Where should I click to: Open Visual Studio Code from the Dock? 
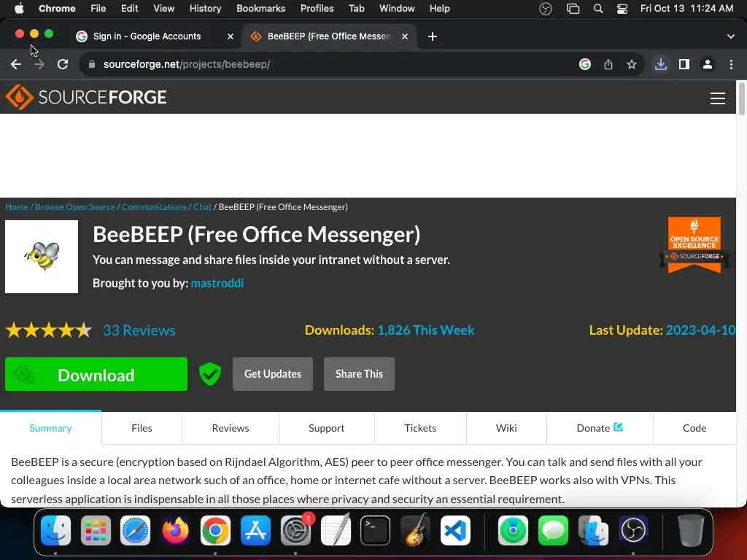point(455,530)
